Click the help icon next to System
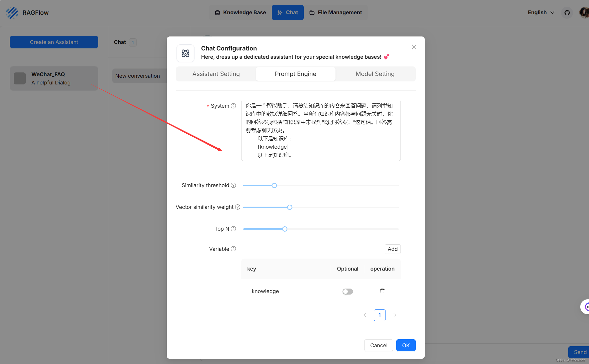Image resolution: width=589 pixels, height=364 pixels. coord(233,106)
